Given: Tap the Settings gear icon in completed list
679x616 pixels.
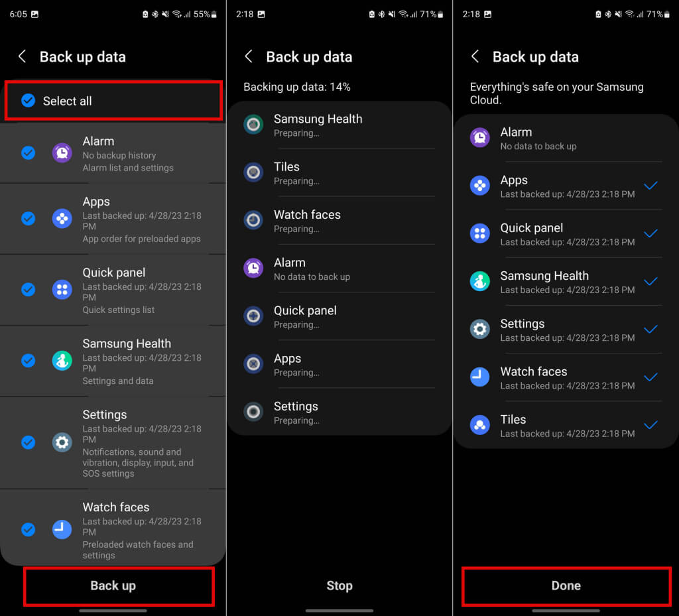Looking at the screenshot, I should [480, 329].
